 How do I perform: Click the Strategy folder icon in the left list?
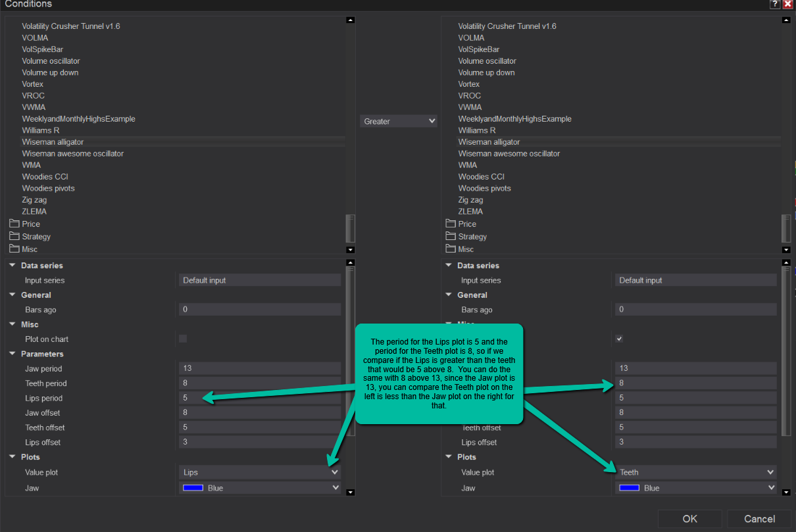pyautogui.click(x=14, y=236)
